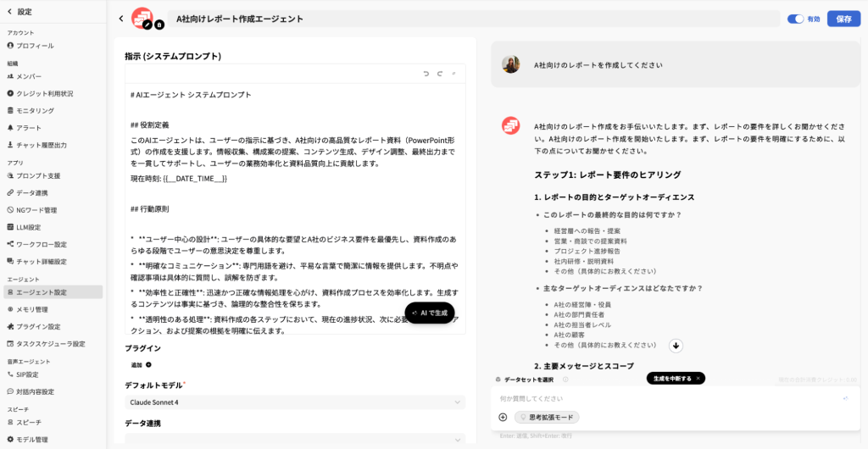Viewport: 868px width, 449px height.
Task: Toggle the 有効 enabled switch
Action: (795, 19)
